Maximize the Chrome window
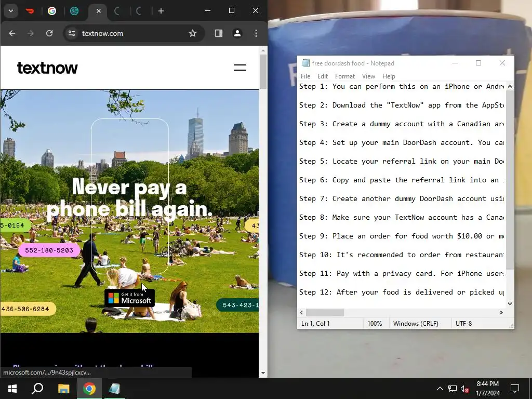This screenshot has height=399, width=532. pyautogui.click(x=232, y=11)
